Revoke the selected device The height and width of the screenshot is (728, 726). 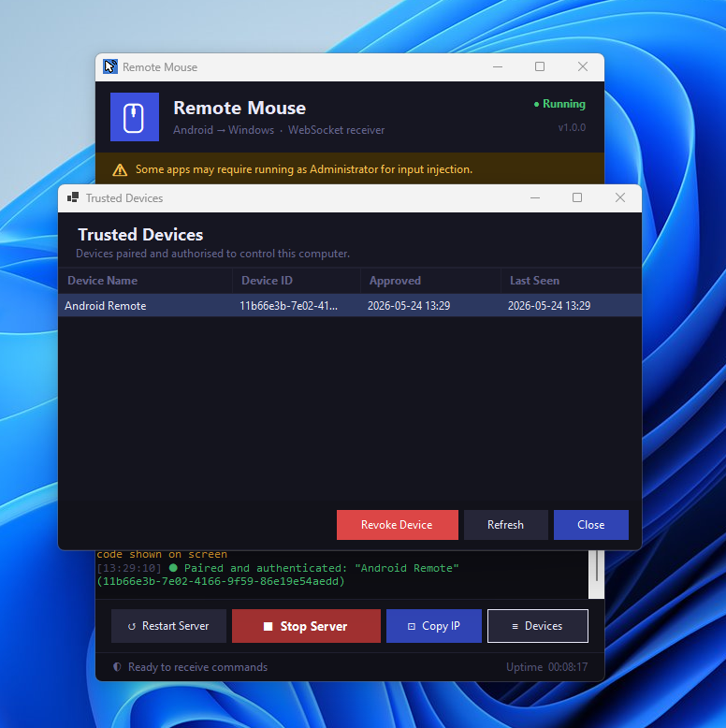pos(398,525)
